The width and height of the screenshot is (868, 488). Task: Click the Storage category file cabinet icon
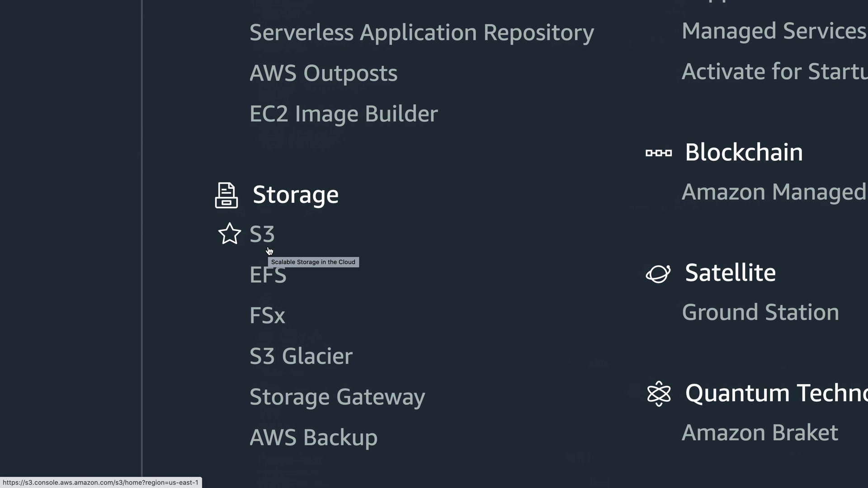(226, 195)
